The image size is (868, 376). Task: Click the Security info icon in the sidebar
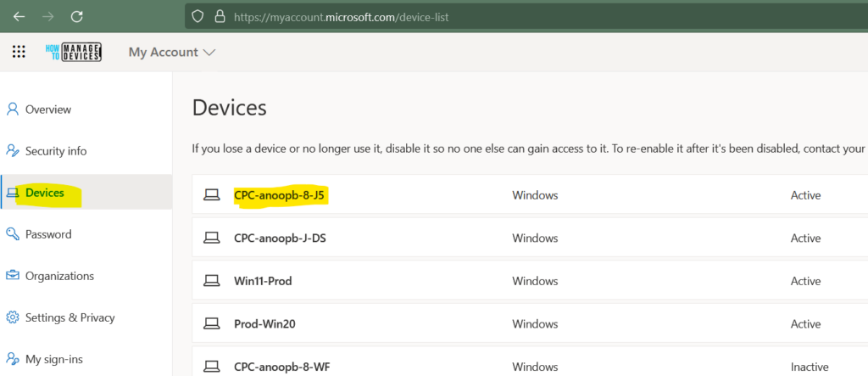point(12,151)
